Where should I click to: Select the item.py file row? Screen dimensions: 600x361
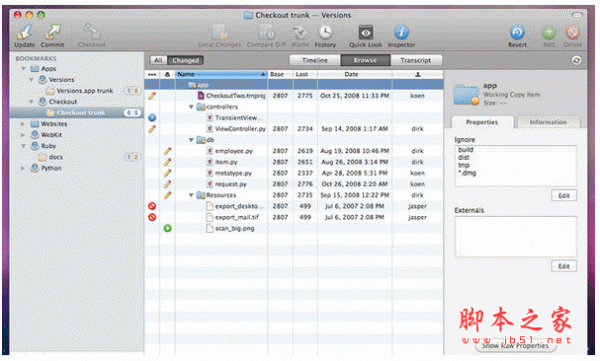[294, 162]
